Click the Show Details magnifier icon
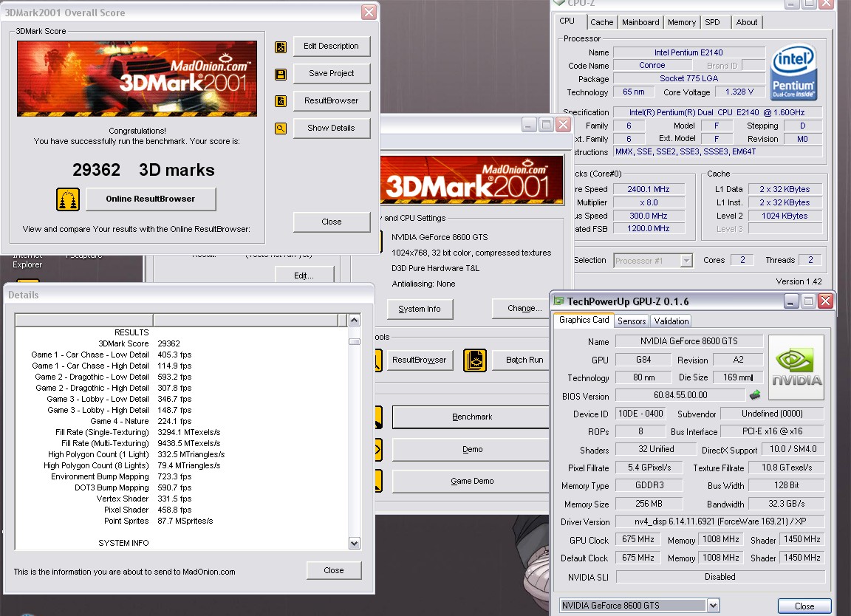This screenshot has height=616, width=851. 281,129
